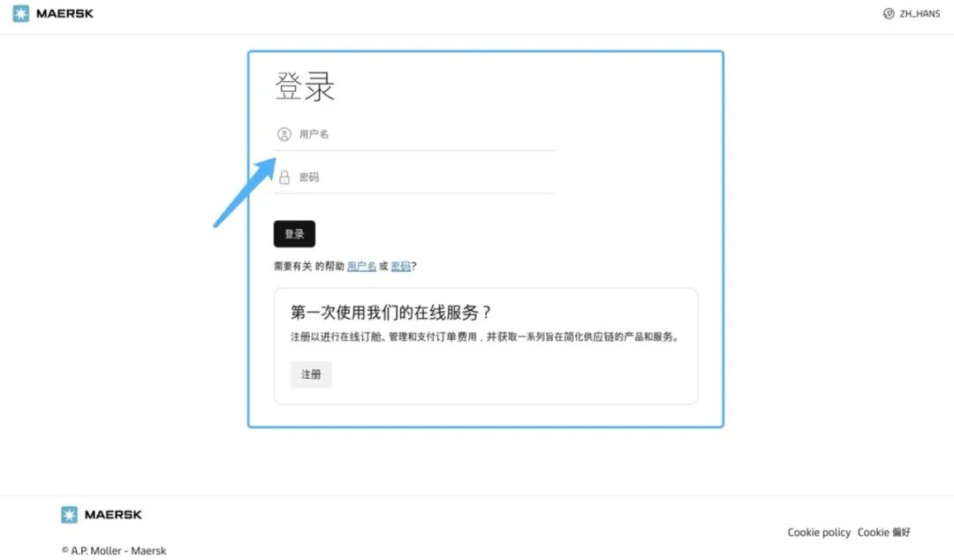The width and height of the screenshot is (954, 560).
Task: Submit with the black 登录 button
Action: click(x=294, y=234)
